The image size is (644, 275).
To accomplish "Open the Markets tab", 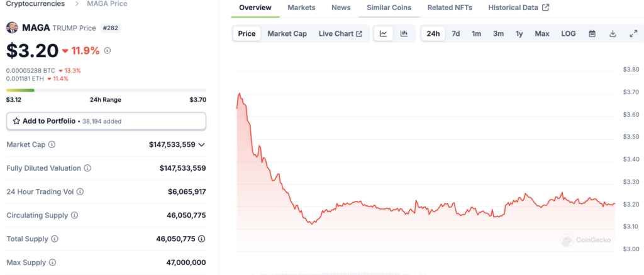I will pos(301,8).
